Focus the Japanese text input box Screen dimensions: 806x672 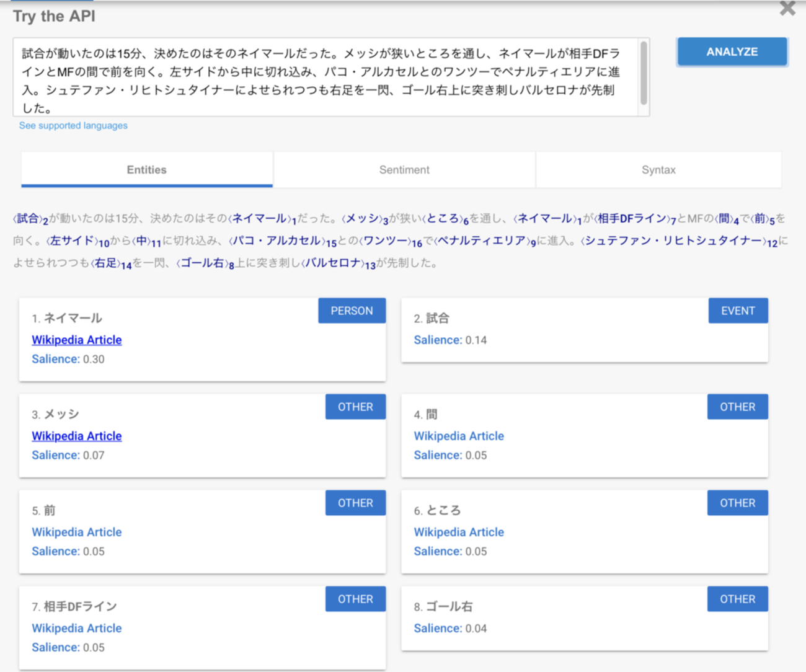pos(322,77)
